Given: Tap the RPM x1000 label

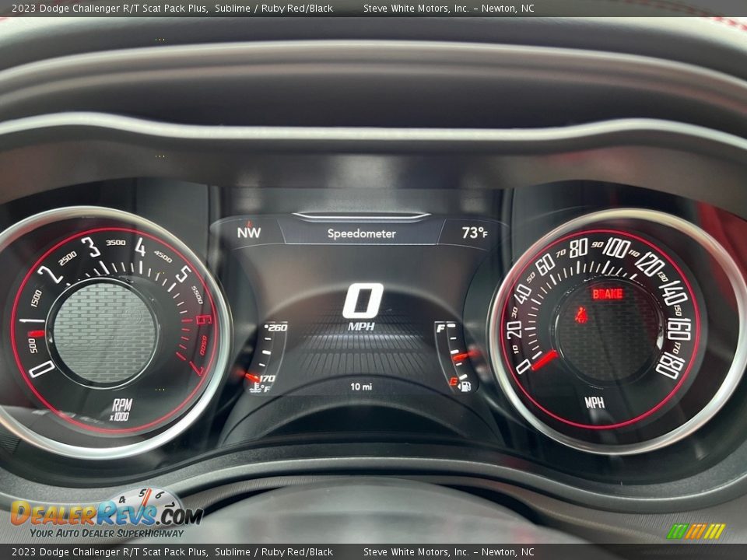Looking at the screenshot, I should (121, 410).
